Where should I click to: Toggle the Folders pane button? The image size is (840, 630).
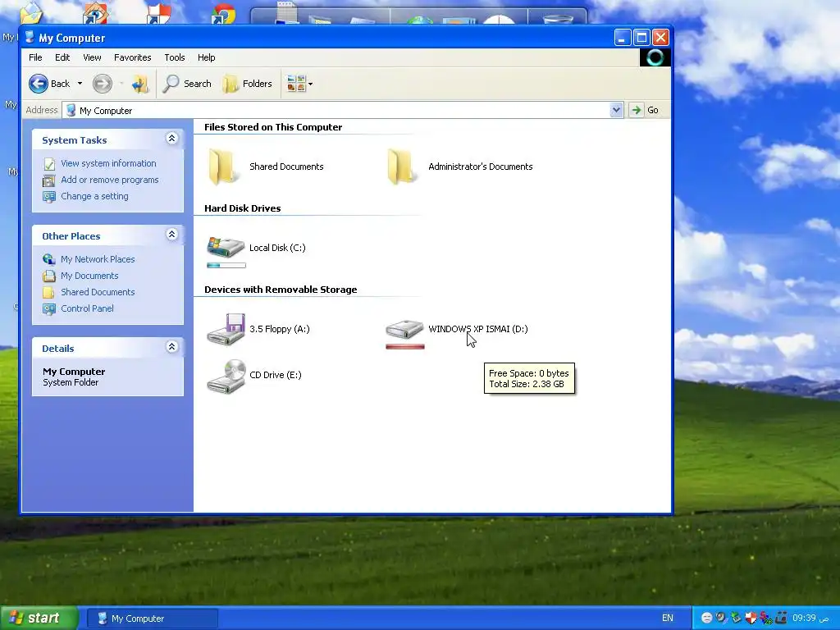[248, 84]
